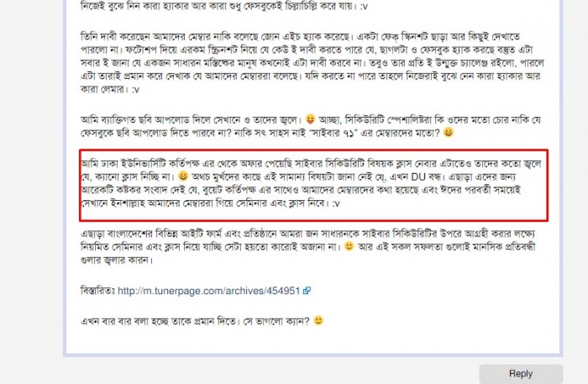Click the Reply button

pyautogui.click(x=521, y=374)
